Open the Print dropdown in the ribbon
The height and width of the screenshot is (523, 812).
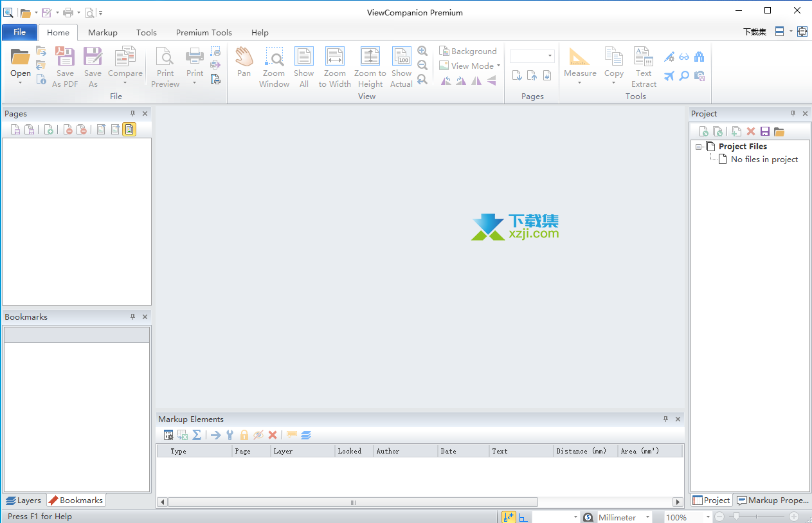pos(195,82)
